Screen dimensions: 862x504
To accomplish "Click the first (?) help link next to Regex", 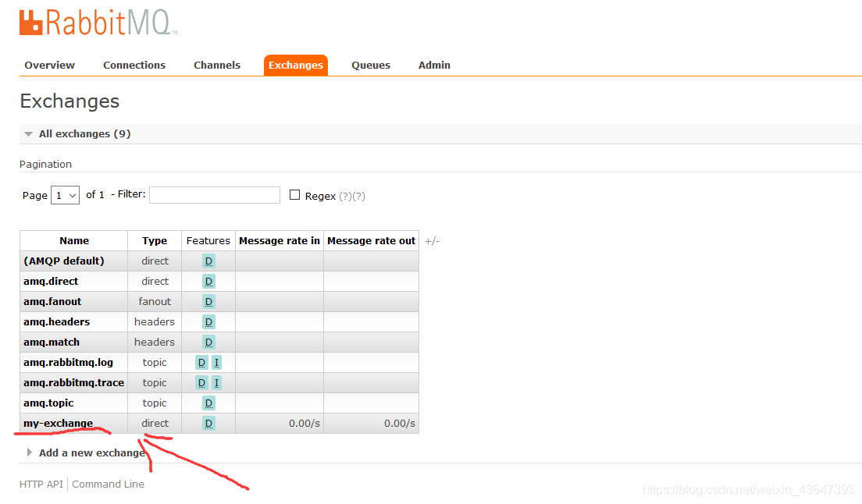I will coord(345,196).
